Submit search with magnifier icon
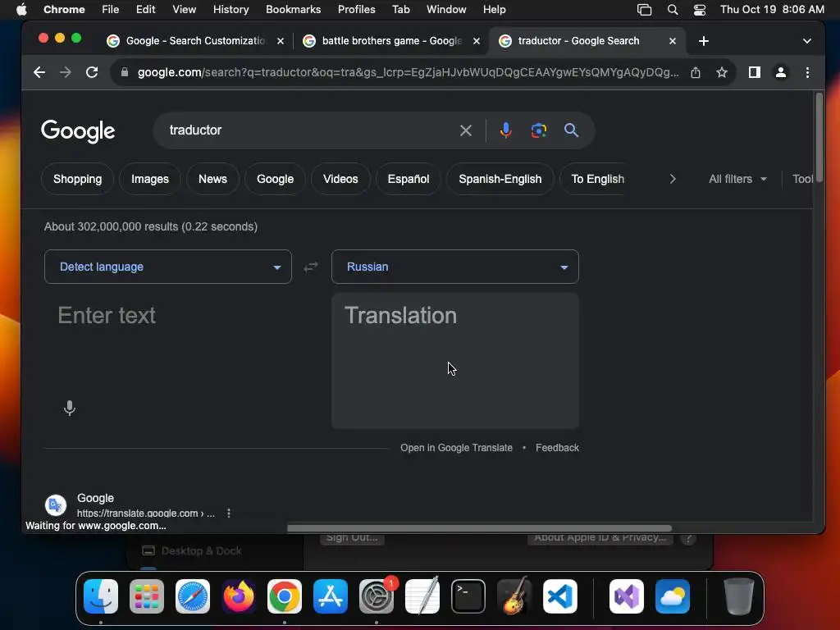840x630 pixels. point(571,130)
